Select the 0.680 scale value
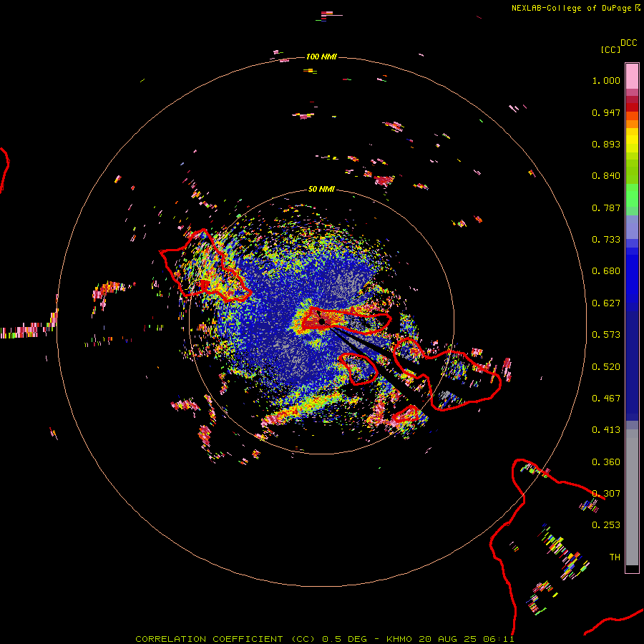The height and width of the screenshot is (644, 644). (606, 271)
